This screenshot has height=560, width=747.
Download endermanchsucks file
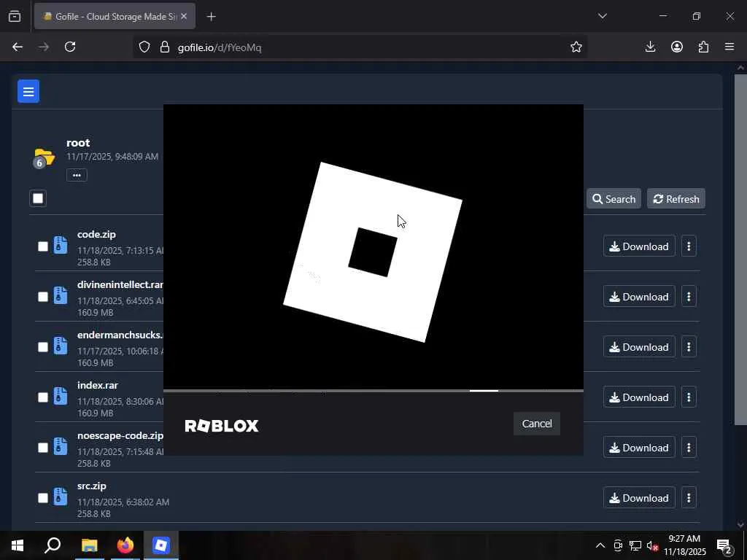tap(639, 347)
